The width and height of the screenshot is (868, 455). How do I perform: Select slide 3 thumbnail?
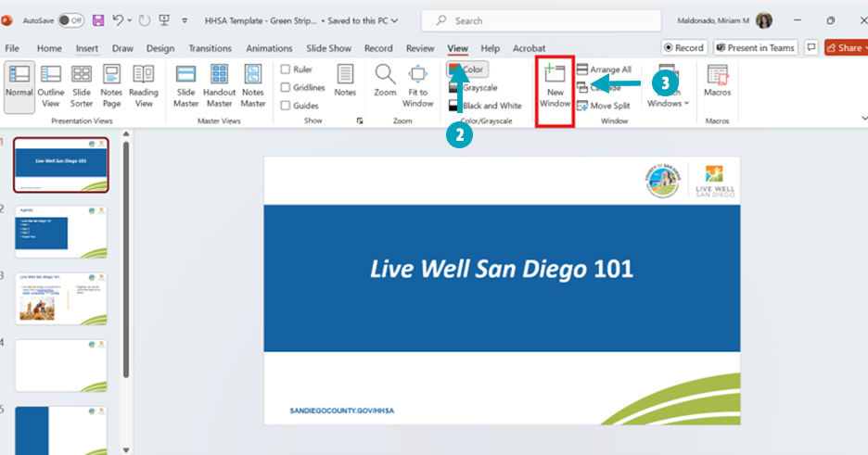pyautogui.click(x=61, y=298)
